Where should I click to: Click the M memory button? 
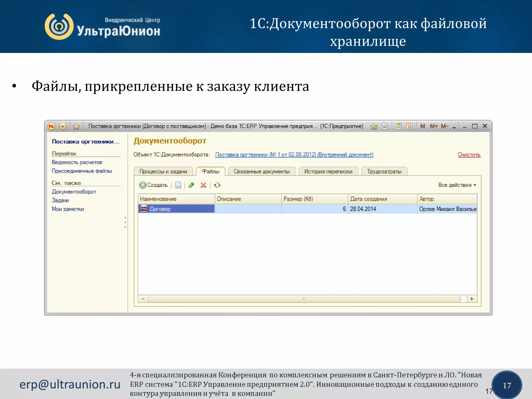point(423,126)
